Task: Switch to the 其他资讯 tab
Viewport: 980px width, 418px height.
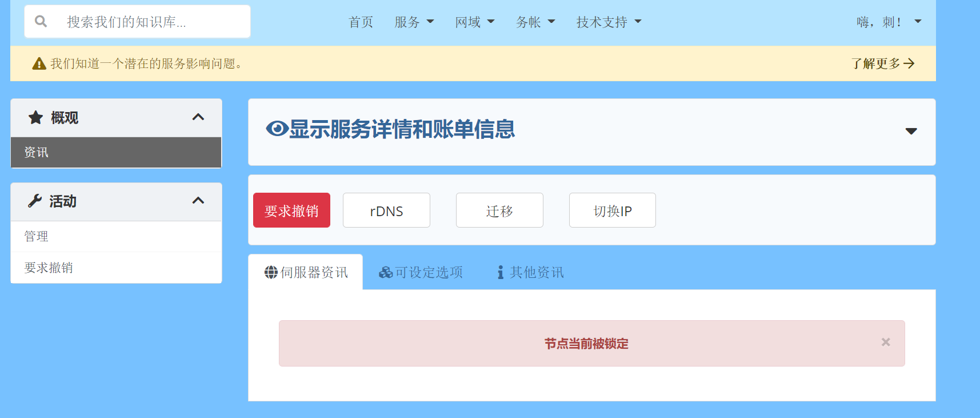Action: pos(530,272)
